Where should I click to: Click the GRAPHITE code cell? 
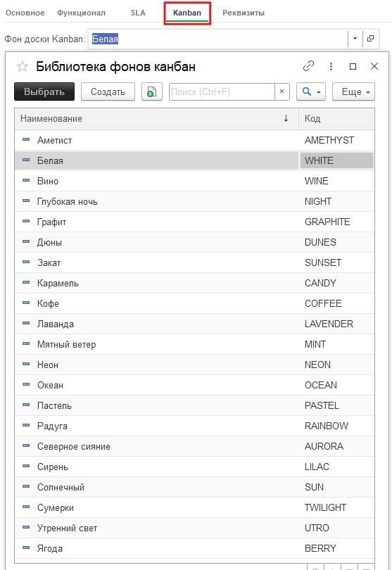point(336,222)
